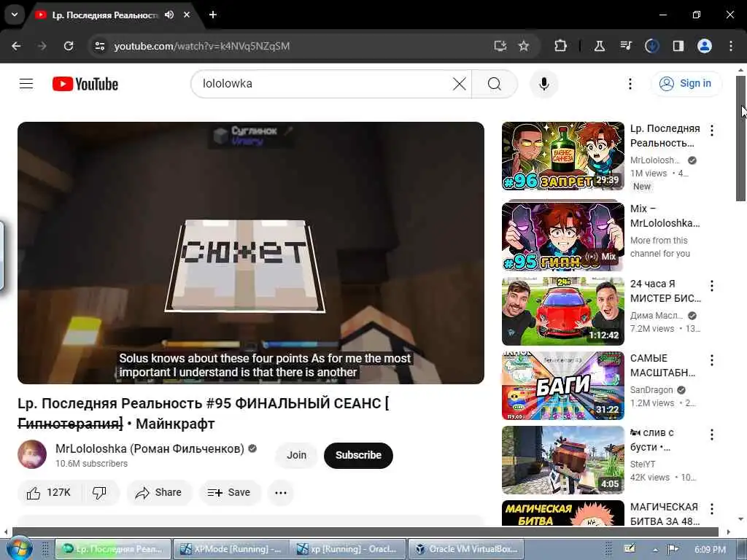This screenshot has height=560, width=747.
Task: Subscribe to MrLololoshka channel
Action: (358, 455)
